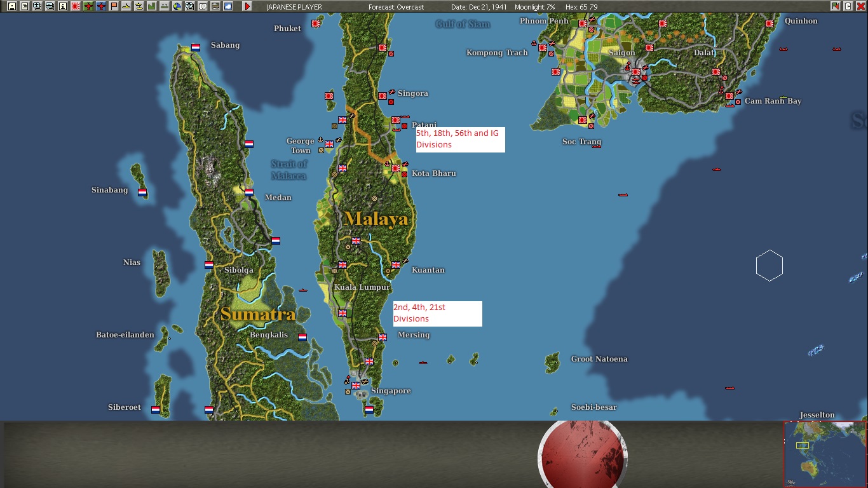The width and height of the screenshot is (868, 488).
Task: Click the 'Groot Natoena' island label
Action: (x=599, y=359)
